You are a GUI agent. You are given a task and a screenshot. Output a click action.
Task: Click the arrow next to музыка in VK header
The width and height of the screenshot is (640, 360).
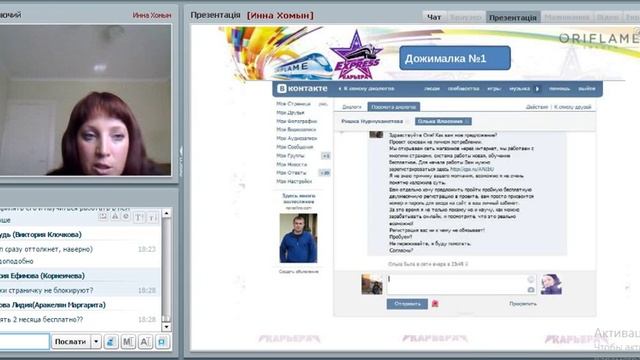(537, 89)
